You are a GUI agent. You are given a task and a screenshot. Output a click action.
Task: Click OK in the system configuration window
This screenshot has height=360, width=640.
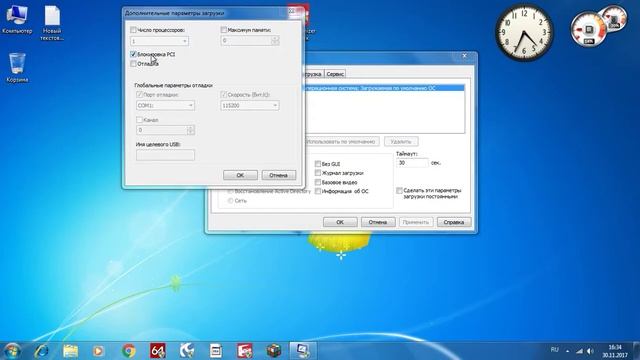click(340, 222)
